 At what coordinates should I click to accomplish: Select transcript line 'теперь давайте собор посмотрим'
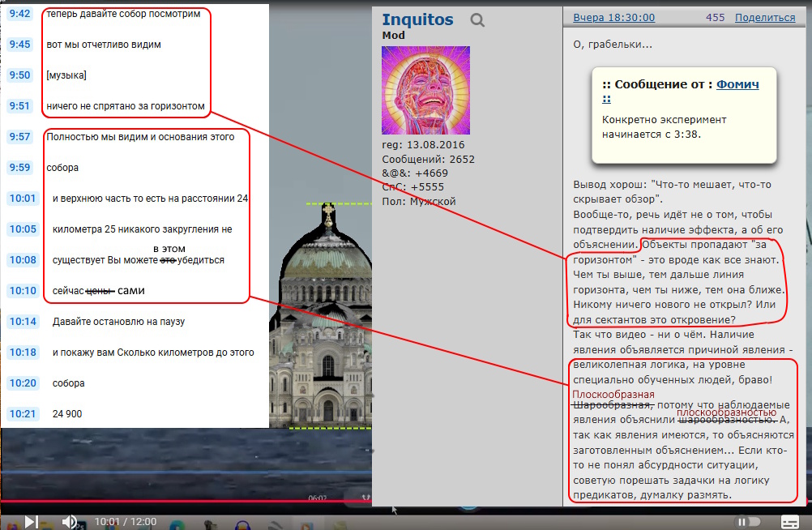point(123,14)
